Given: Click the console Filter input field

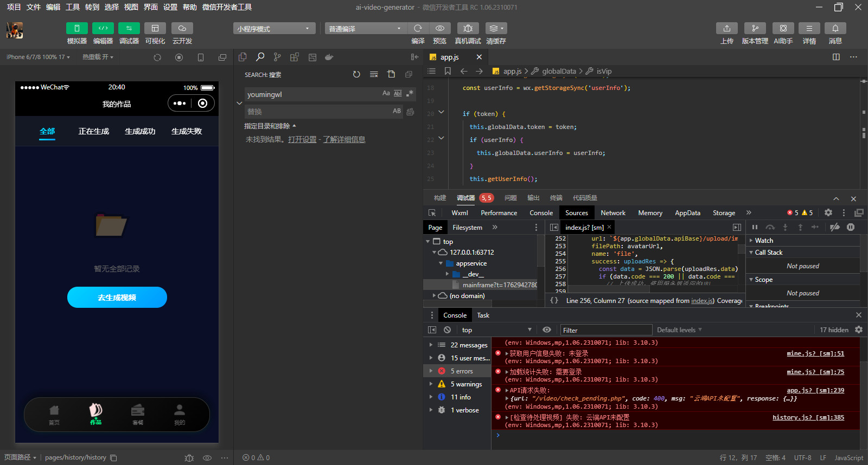Looking at the screenshot, I should [605, 330].
